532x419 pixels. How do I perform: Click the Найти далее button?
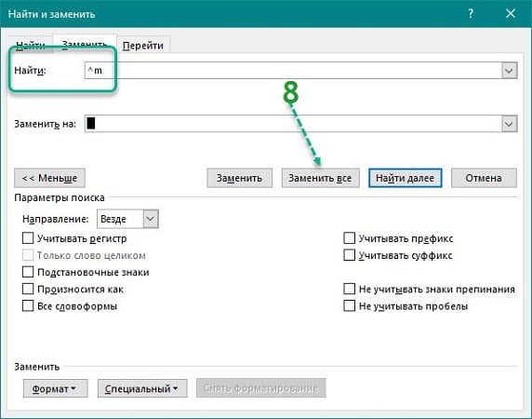click(x=406, y=178)
